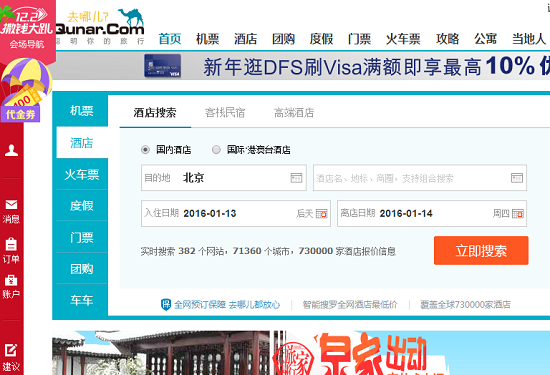Click 覆盖全球730000家酒店 text
The height and width of the screenshot is (375, 550).
465,304
